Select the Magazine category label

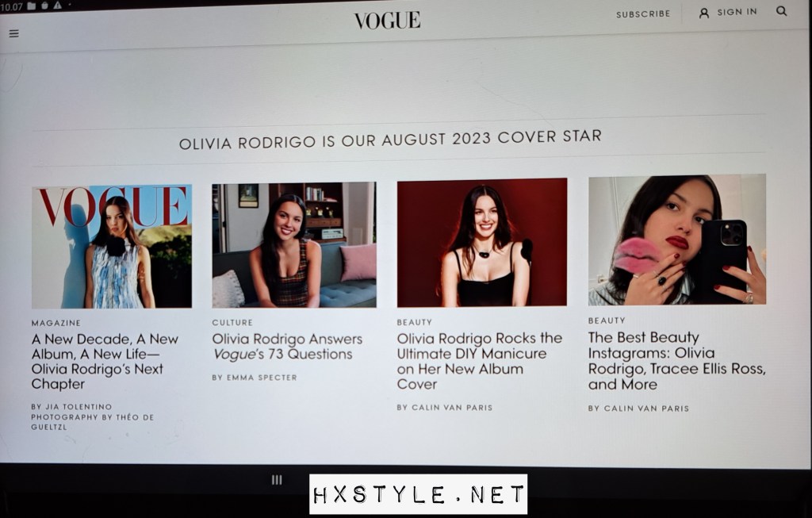[56, 323]
